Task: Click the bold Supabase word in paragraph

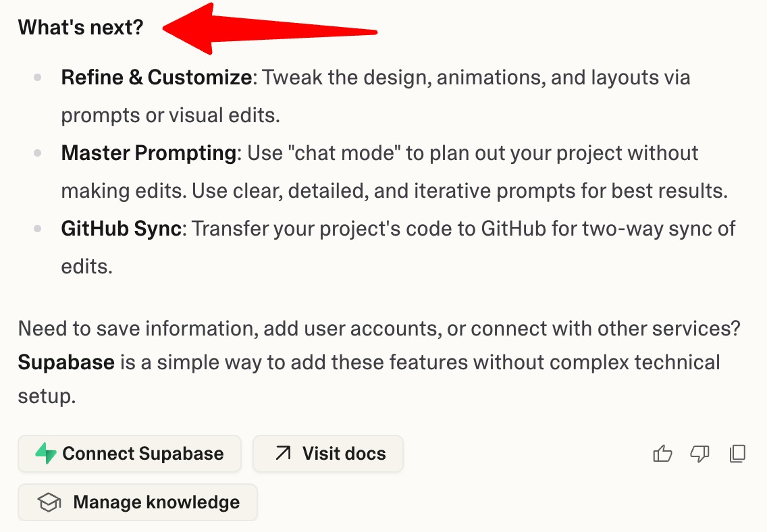Action: pos(66,363)
